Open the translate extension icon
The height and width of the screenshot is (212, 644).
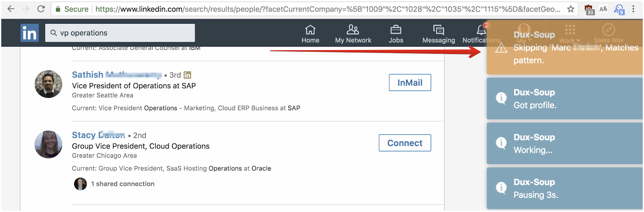[603, 9]
